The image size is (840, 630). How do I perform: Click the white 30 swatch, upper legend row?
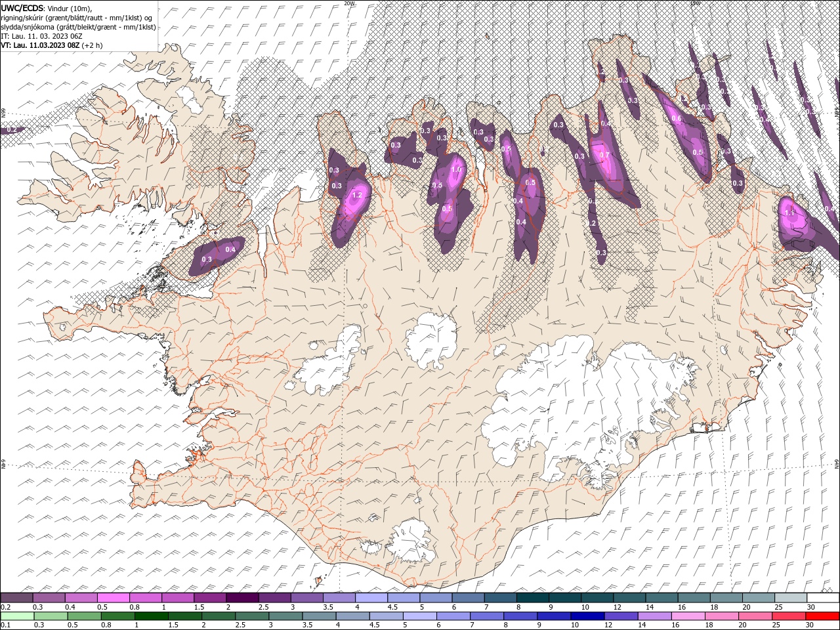click(x=823, y=598)
